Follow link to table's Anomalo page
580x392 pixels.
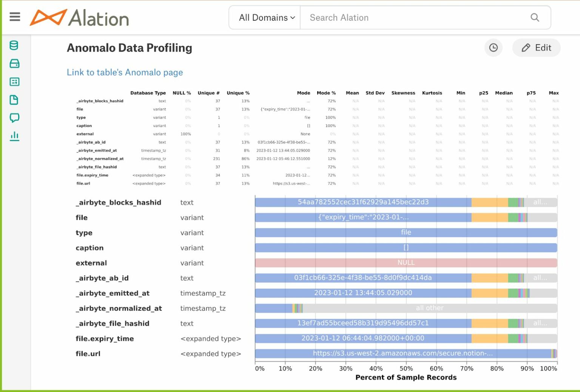point(125,72)
